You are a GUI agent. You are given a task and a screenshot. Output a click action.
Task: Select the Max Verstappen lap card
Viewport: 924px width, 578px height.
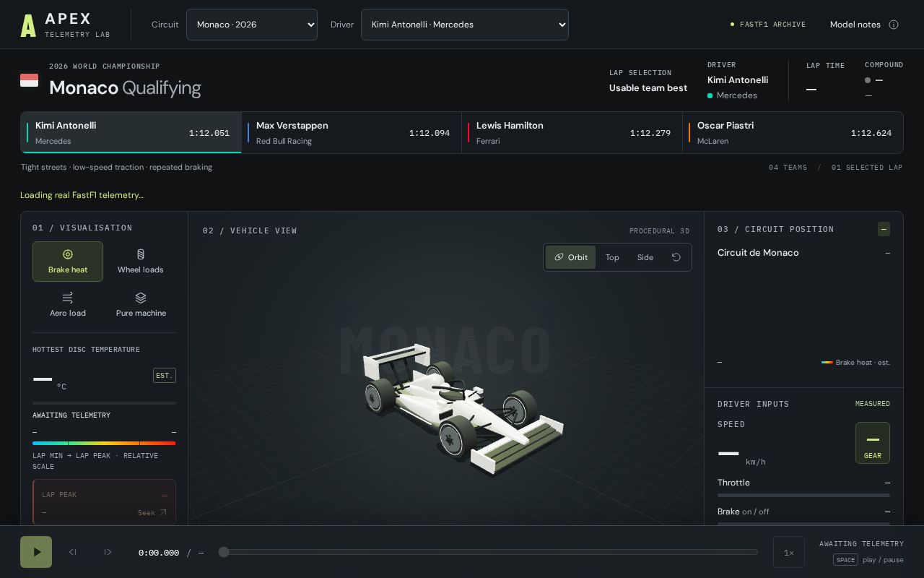(352, 133)
